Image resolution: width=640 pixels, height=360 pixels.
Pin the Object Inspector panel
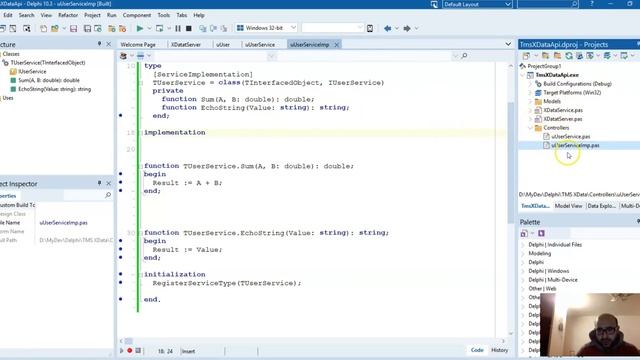tap(99, 184)
